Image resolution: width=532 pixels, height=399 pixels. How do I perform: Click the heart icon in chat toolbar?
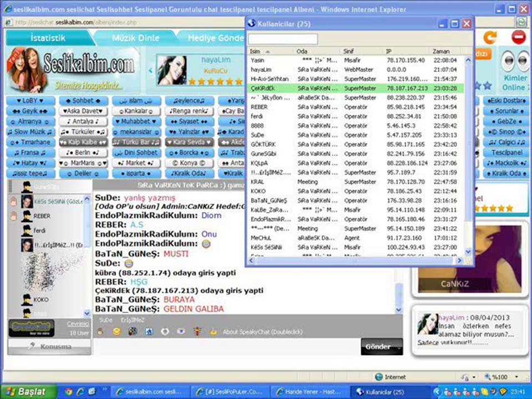coord(165,331)
